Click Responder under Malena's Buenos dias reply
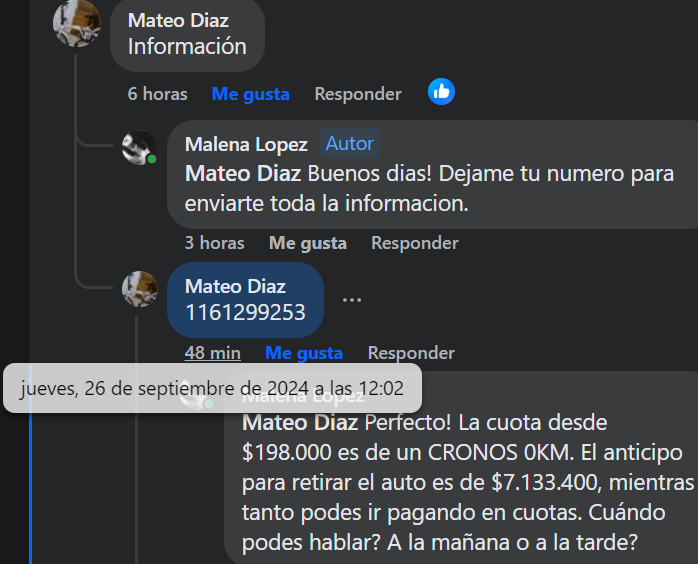 pyautogui.click(x=415, y=243)
